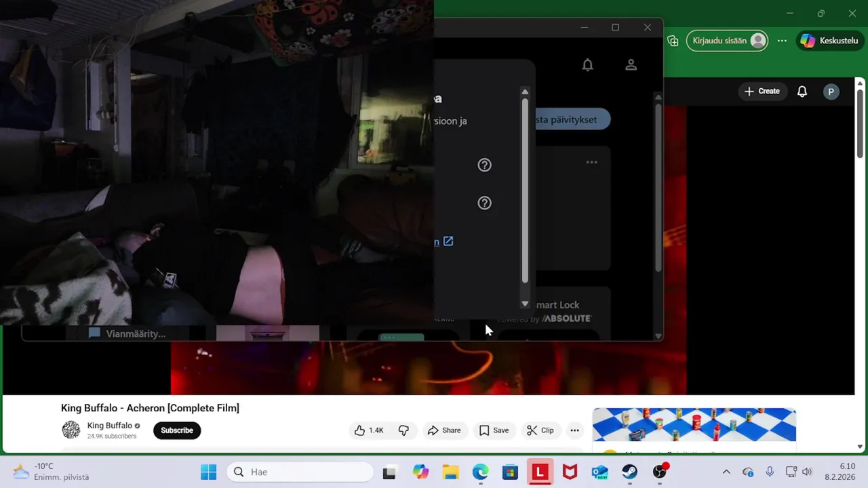
Task: Open the user profile icon in dark window
Action: point(631,65)
